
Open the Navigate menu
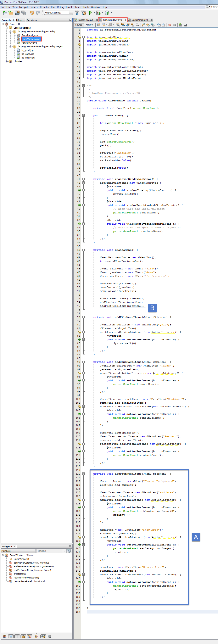click(x=24, y=7)
